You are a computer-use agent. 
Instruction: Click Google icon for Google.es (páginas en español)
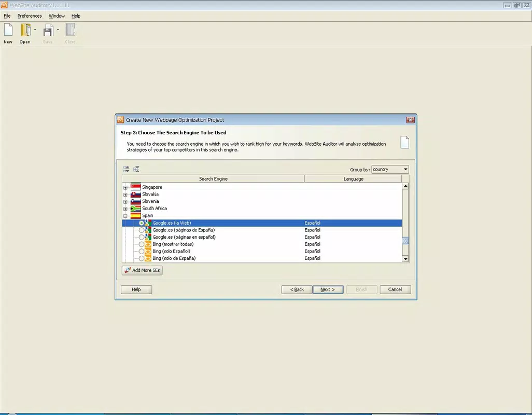[x=148, y=237]
